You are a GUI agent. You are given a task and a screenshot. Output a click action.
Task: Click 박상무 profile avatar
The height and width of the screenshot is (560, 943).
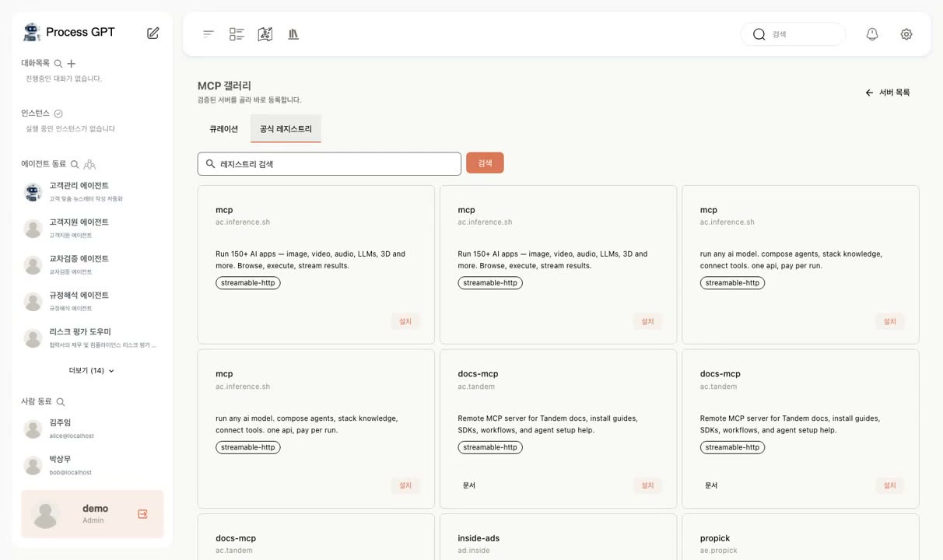pyautogui.click(x=33, y=465)
